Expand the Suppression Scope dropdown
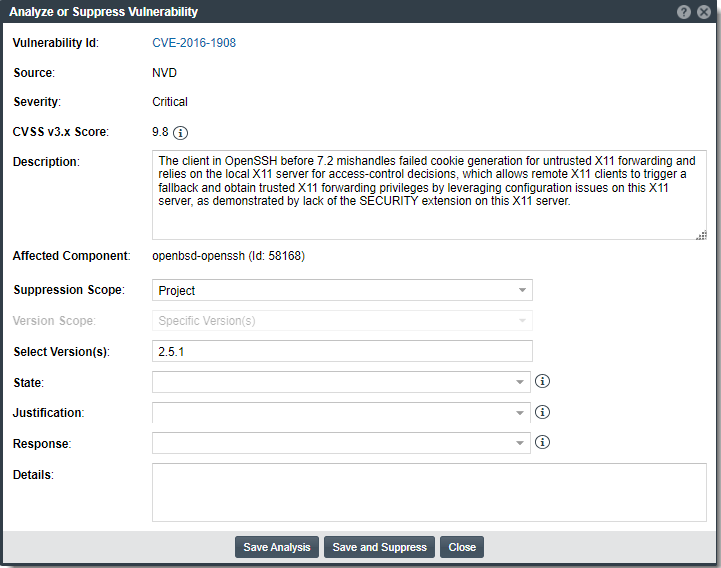The width and height of the screenshot is (721, 568). click(x=342, y=290)
